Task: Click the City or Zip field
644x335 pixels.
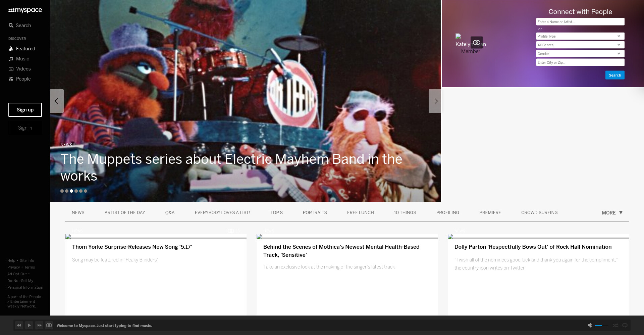Action: point(580,62)
